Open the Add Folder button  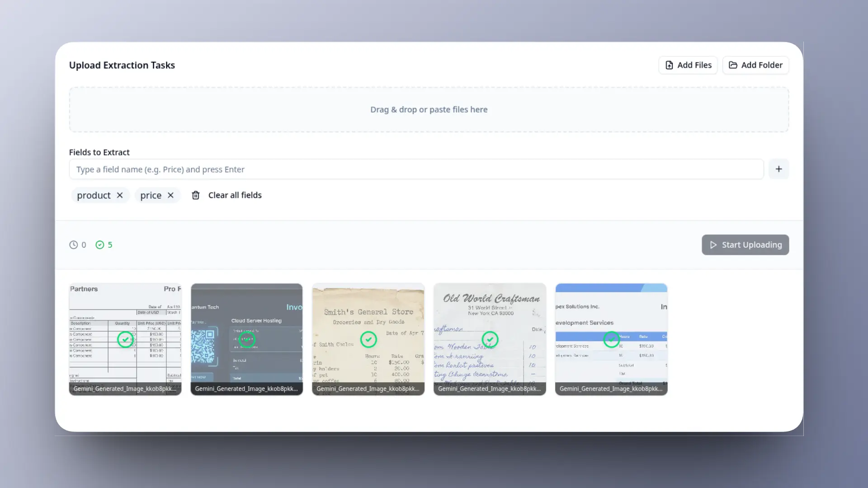point(755,65)
